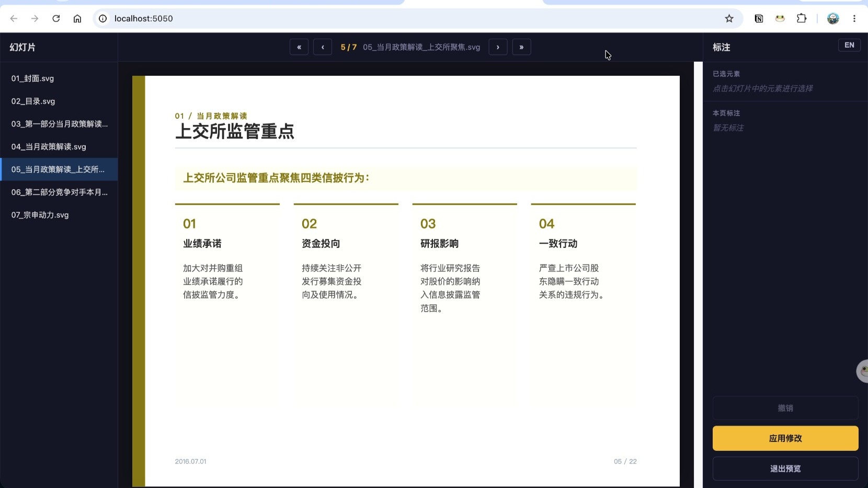
Task: Select the number 02 in second card
Action: (309, 224)
